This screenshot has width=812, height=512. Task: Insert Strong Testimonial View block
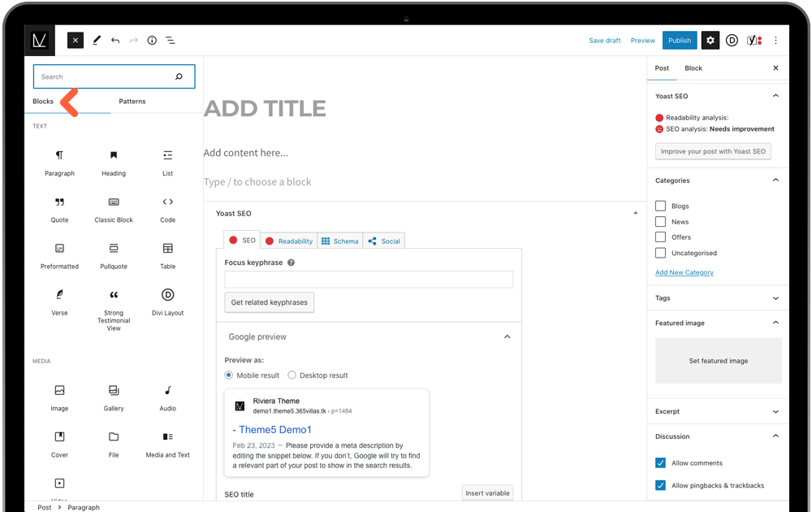pos(114,310)
